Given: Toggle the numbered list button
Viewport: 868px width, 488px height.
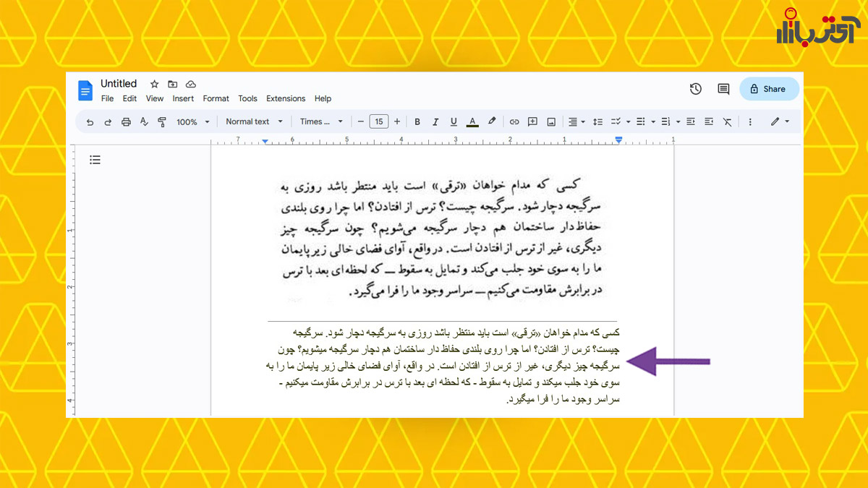Looking at the screenshot, I should [x=665, y=121].
